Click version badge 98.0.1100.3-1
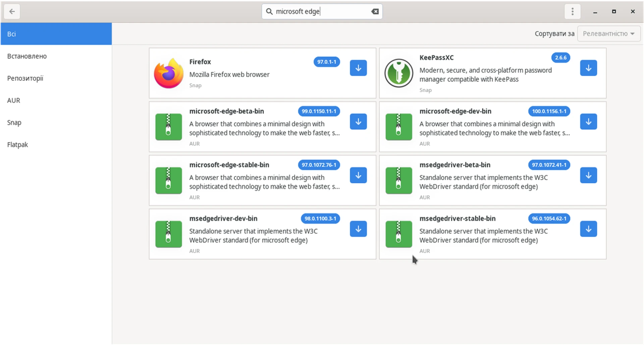 320,219
